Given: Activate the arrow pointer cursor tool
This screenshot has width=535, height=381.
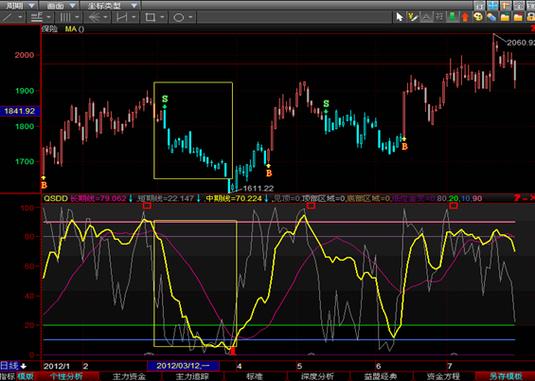Looking at the screenshot, I should pyautogui.click(x=399, y=17).
